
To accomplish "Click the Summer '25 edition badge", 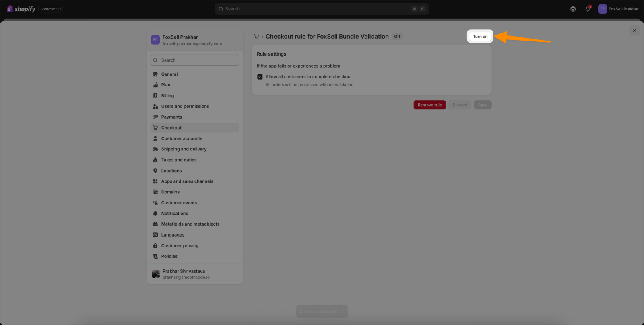I will click(51, 9).
